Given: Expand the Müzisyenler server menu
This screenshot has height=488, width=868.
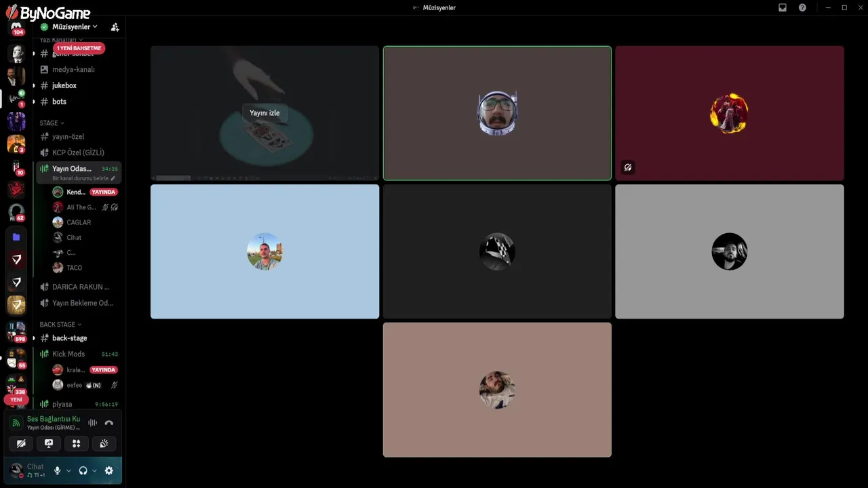Looking at the screenshot, I should click(75, 27).
